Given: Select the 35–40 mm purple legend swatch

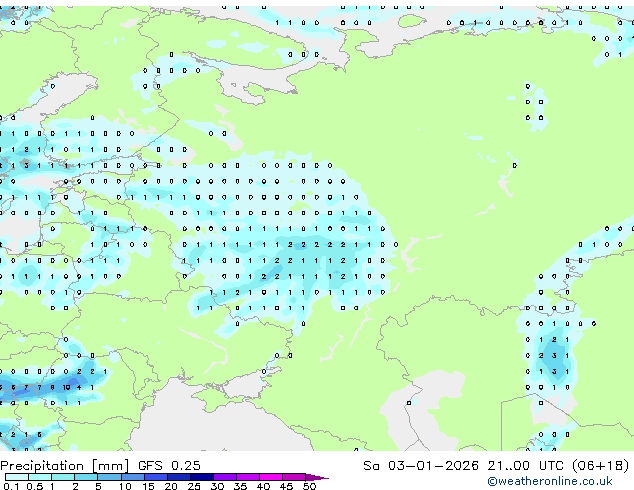Looking at the screenshot, I should click(248, 477).
